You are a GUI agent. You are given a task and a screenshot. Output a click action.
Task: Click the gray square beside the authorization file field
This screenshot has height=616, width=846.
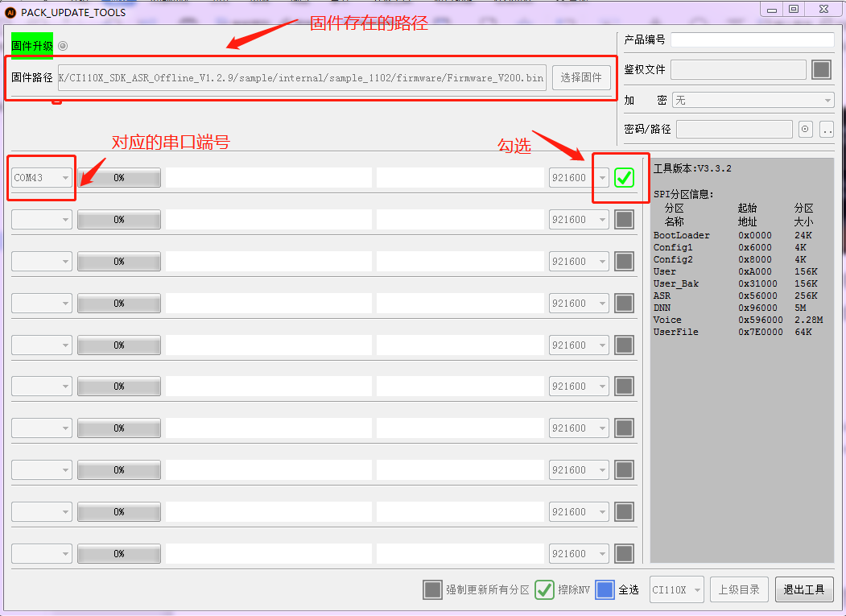tap(821, 70)
